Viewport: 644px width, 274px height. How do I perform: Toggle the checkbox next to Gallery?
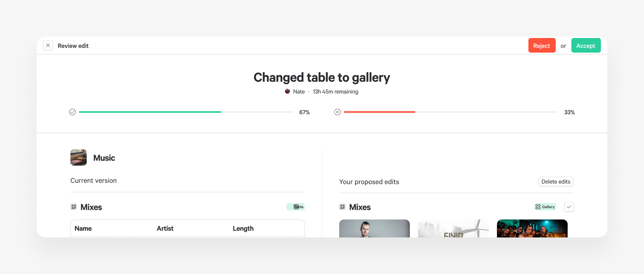coord(569,207)
